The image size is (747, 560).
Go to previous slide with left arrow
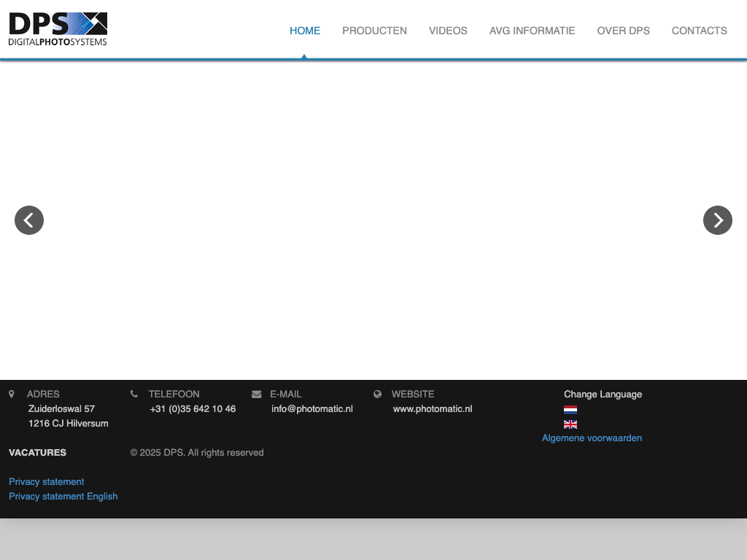[x=29, y=220]
